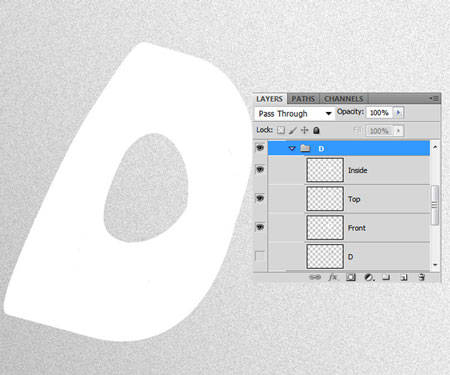The width and height of the screenshot is (450, 375).
Task: Collapse the D group triangle
Action: (292, 148)
